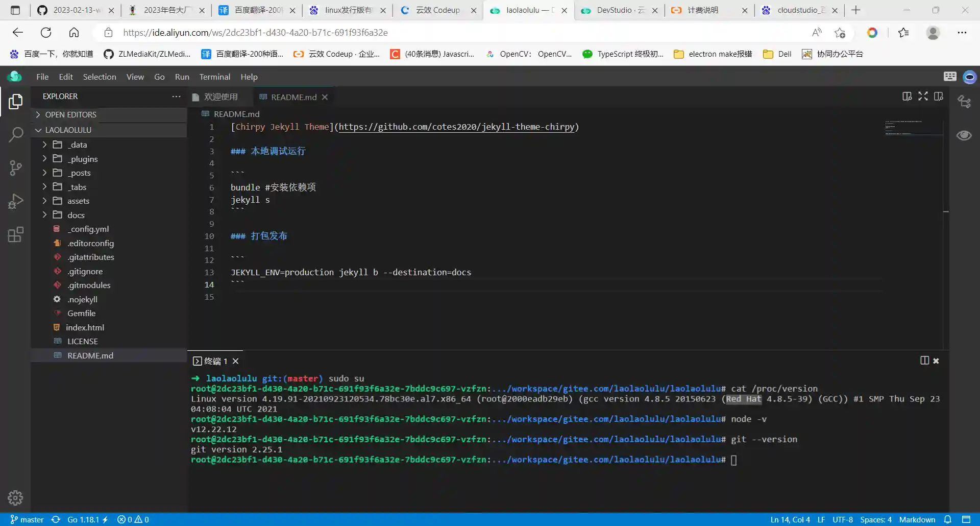Toggle the panel layout in the status bar
This screenshot has width=980, height=526.
point(966,519)
